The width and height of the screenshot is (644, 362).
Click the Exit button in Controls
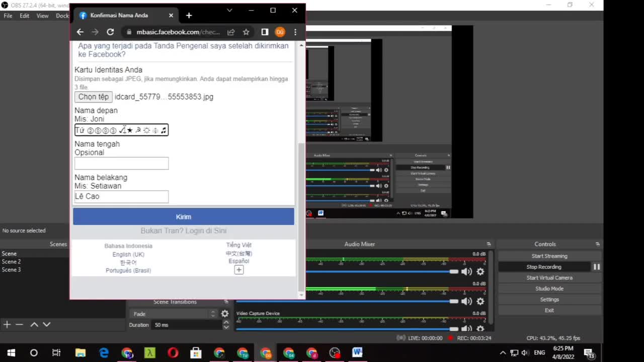[x=549, y=310]
